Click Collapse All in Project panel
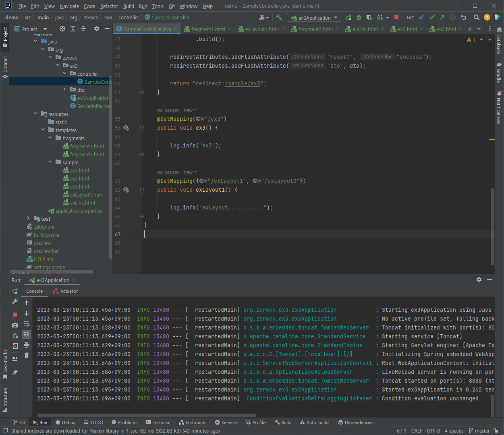 pos(83,29)
